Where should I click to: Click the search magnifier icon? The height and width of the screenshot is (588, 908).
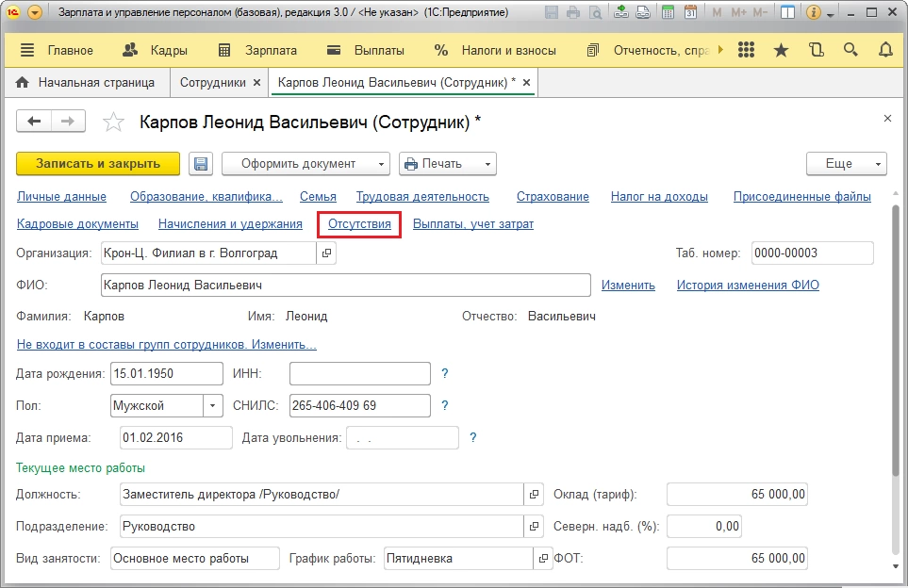[x=850, y=50]
